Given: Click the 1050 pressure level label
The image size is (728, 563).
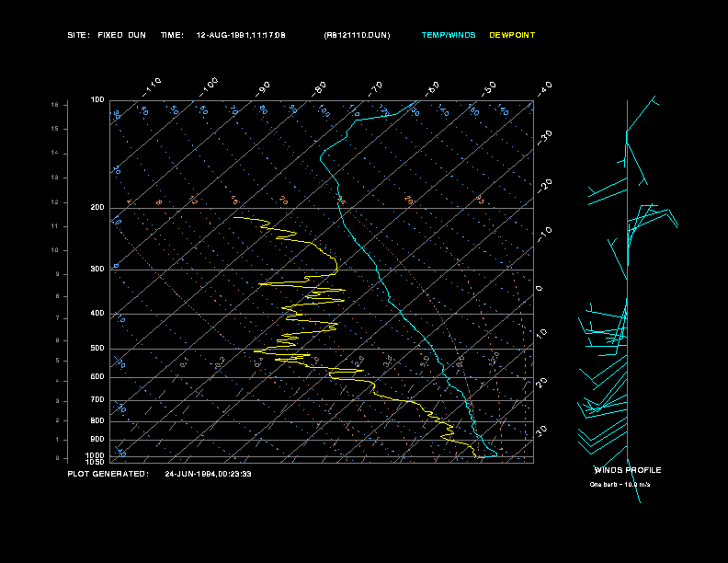Looking at the screenshot, I should (x=96, y=462).
